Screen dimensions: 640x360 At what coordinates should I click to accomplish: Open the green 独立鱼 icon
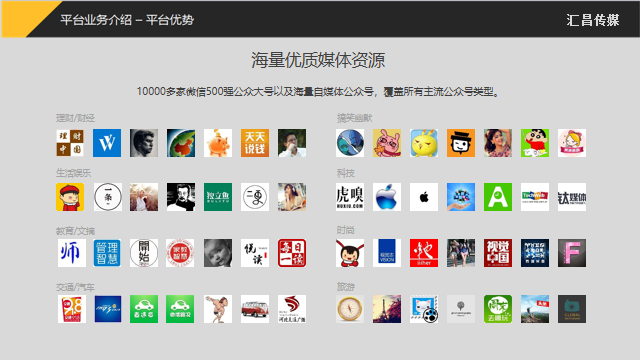[x=218, y=197]
